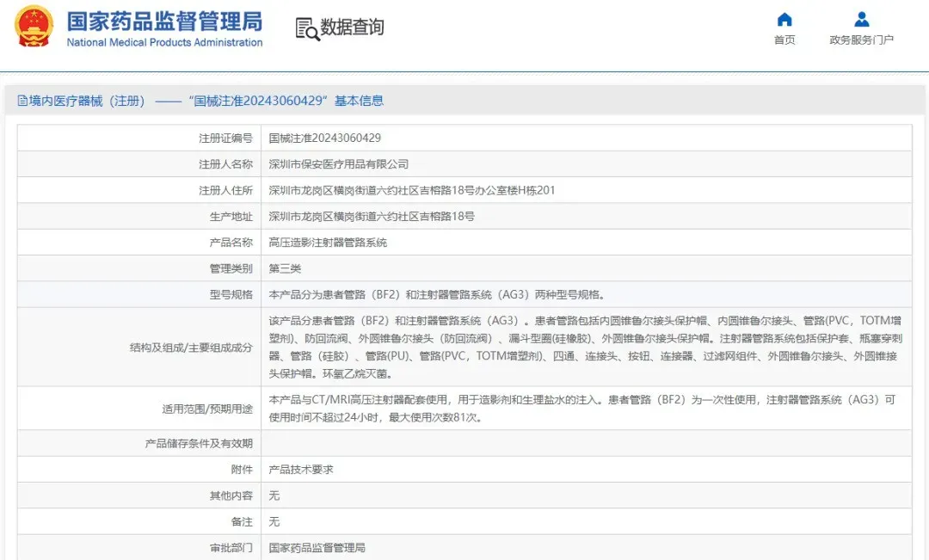Open the 数据查询 section
The height and width of the screenshot is (560, 929).
point(350,27)
